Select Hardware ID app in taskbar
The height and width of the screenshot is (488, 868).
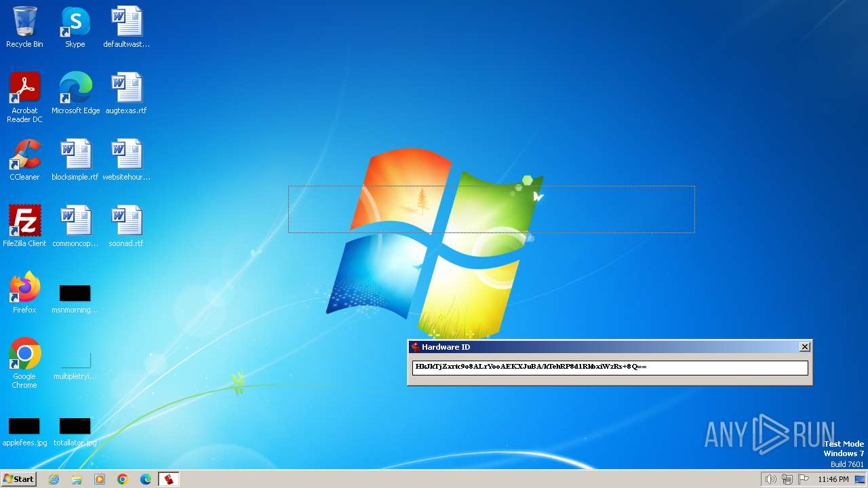click(x=168, y=479)
